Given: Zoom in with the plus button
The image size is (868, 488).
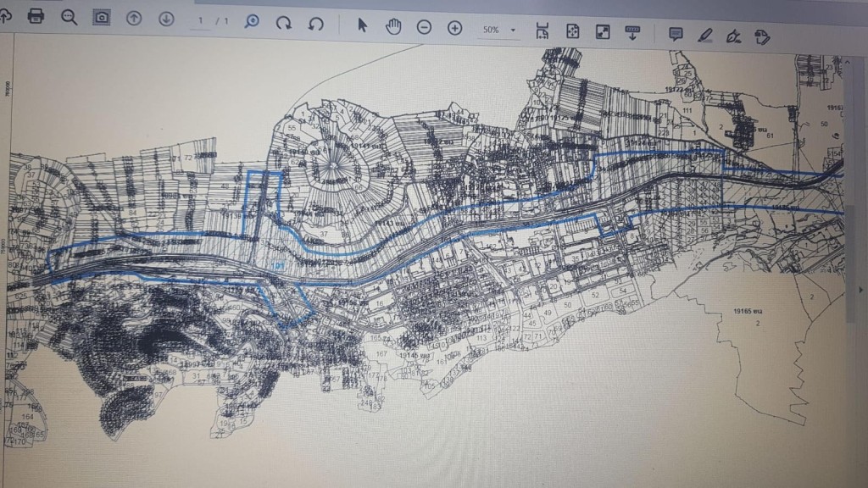Looking at the screenshot, I should (x=454, y=28).
